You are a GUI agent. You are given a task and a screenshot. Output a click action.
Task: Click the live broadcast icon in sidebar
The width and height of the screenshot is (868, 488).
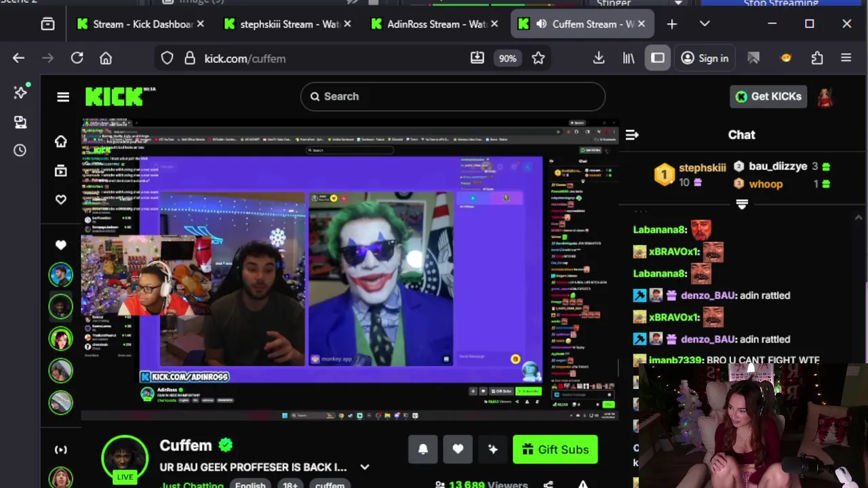[60, 449]
